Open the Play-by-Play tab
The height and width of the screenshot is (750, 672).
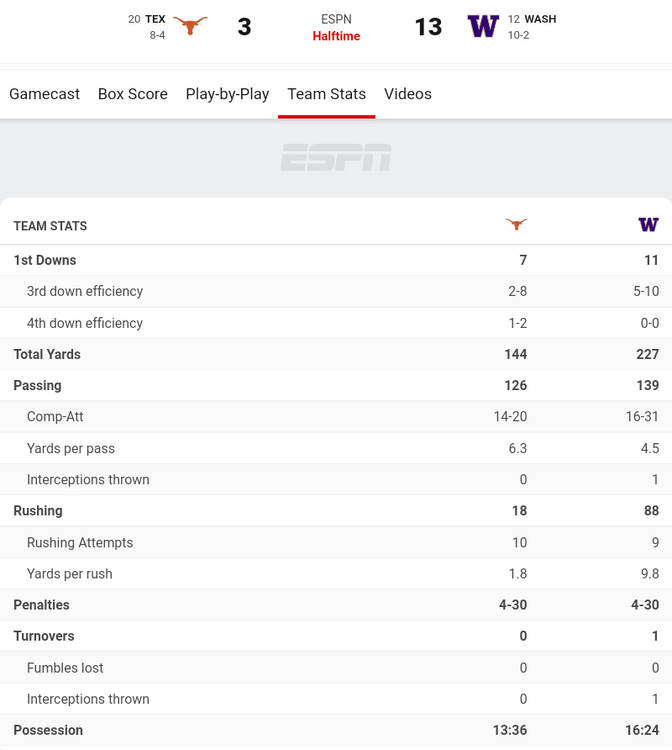pos(227,94)
